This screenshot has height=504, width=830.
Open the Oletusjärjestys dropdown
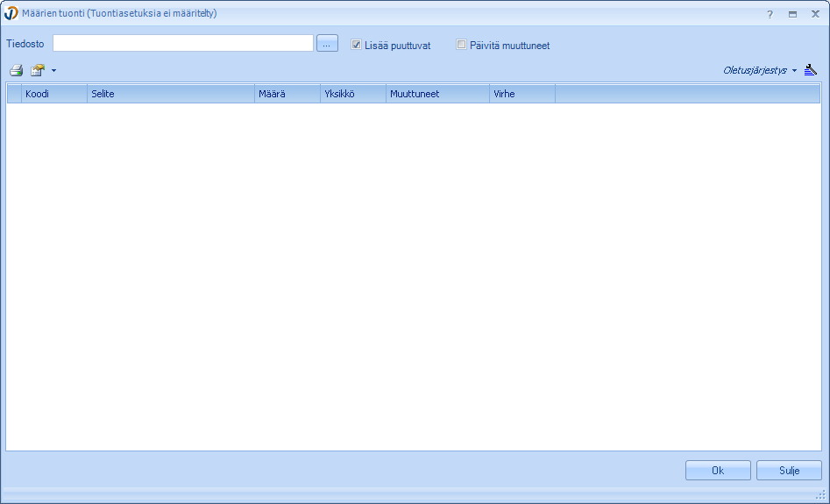tap(760, 70)
